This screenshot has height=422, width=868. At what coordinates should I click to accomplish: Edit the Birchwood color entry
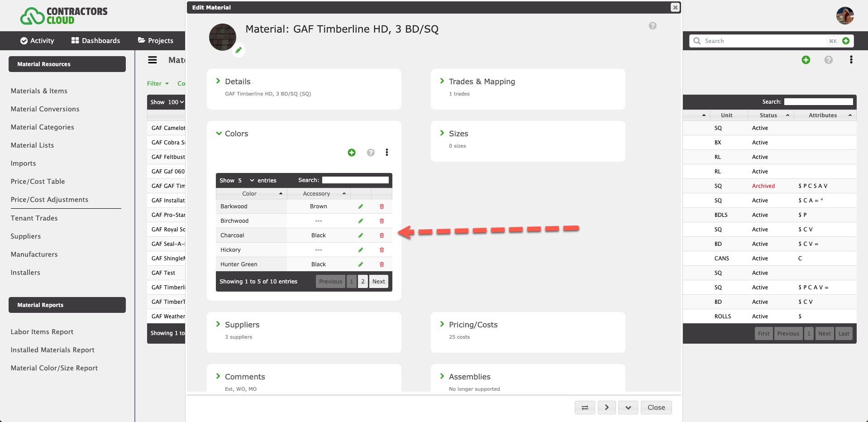361,221
